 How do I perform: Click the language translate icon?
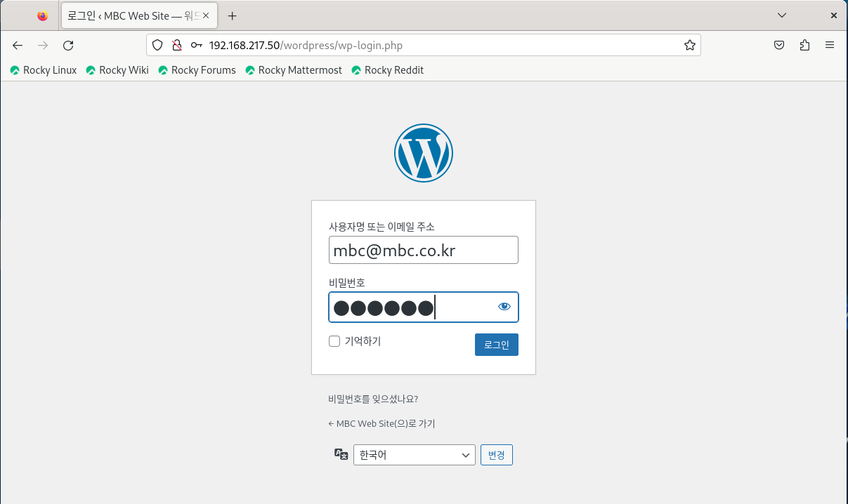click(x=341, y=454)
